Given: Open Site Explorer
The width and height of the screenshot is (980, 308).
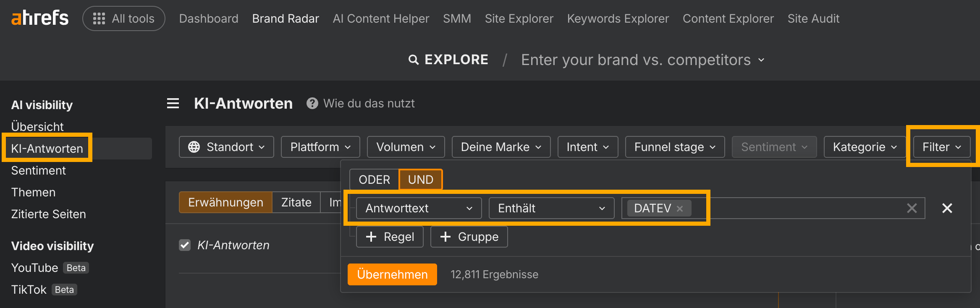Looking at the screenshot, I should 519,18.
